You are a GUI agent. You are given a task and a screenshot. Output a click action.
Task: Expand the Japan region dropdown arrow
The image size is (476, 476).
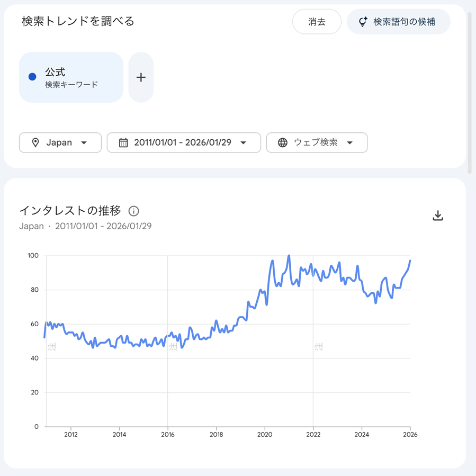coord(84,142)
